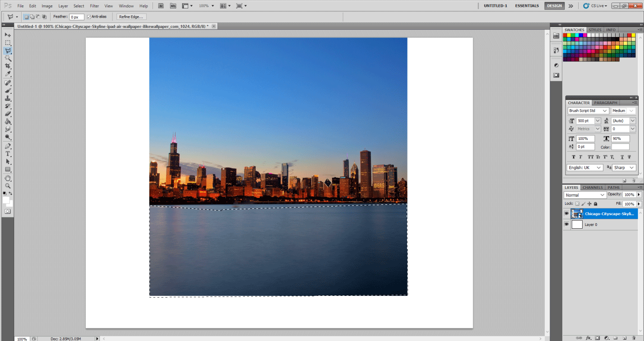Click the Refine Edge button
This screenshot has width=644, height=341.
pos(131,17)
